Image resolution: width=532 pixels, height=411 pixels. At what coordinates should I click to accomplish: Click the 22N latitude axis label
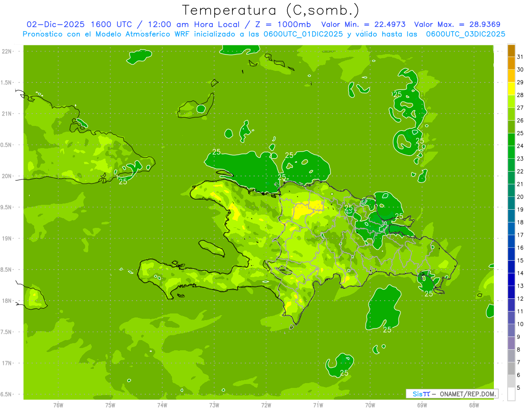(x=7, y=51)
